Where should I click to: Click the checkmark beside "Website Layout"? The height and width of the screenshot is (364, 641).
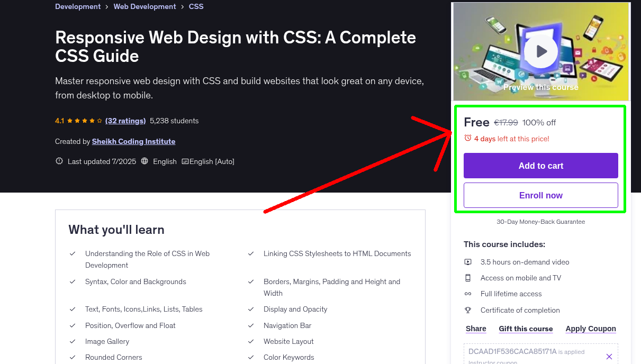point(251,341)
